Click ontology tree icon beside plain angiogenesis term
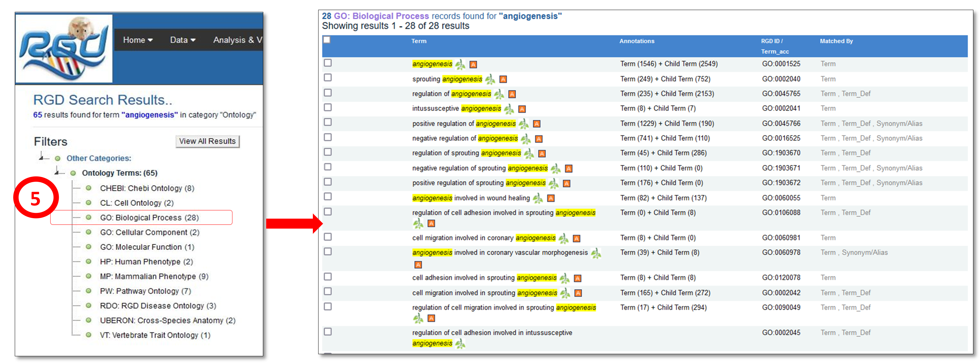 coord(460,64)
